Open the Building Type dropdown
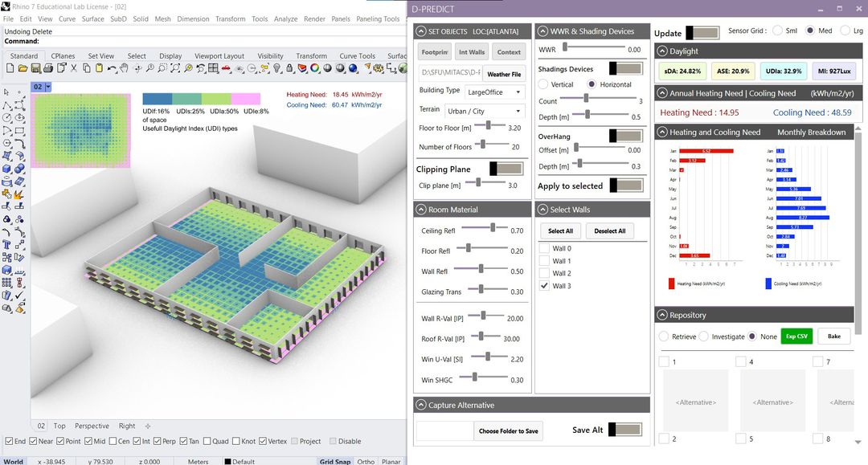 point(494,92)
